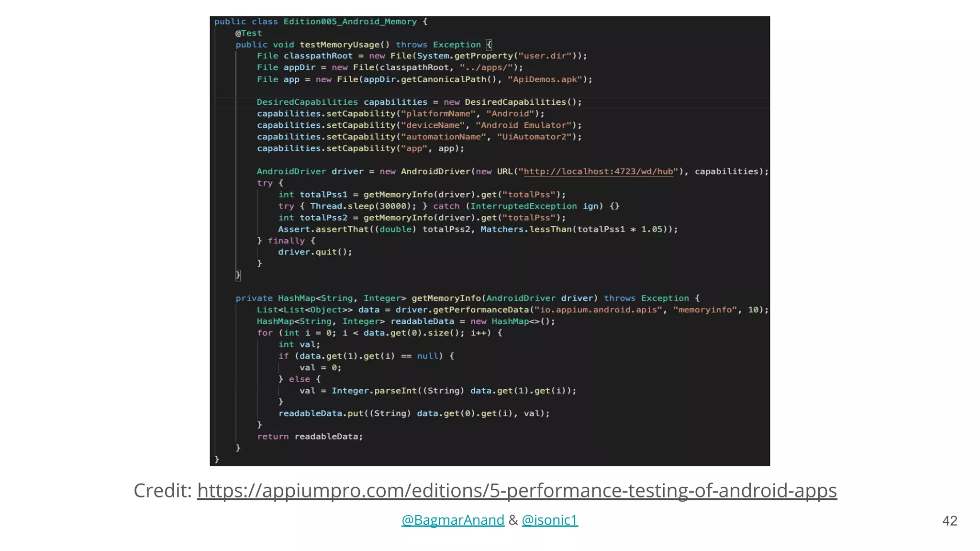Screen dimensions: 980x551
Task: Click the "finally" keyword
Action: click(286, 241)
